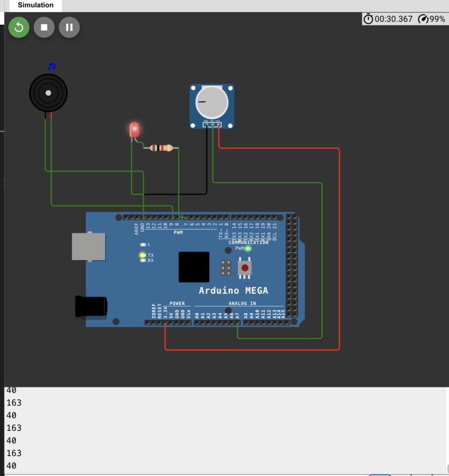Select the 99% simulation speed value
The width and height of the screenshot is (449, 476).
point(437,19)
